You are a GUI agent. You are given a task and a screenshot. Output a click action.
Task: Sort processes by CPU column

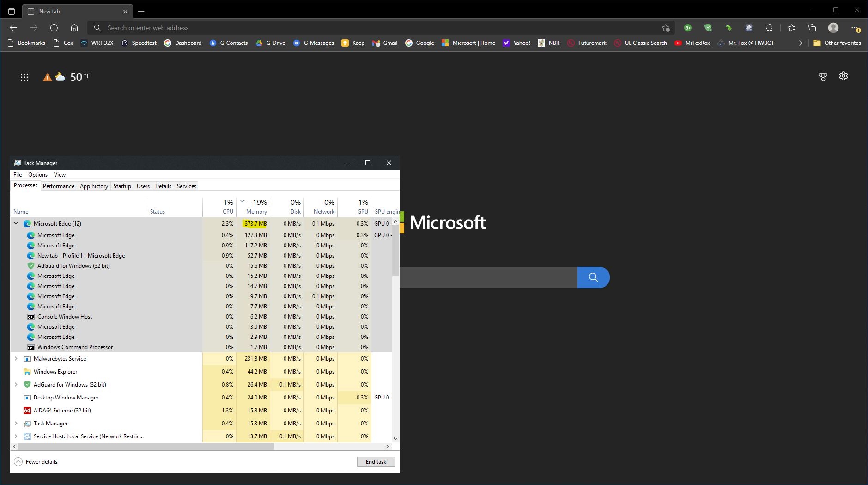[219, 207]
